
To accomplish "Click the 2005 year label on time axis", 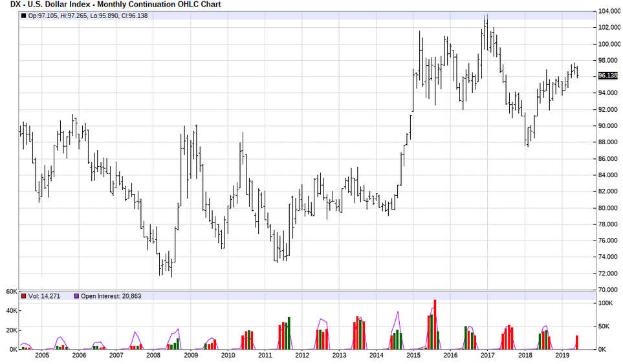I will coord(41,355).
